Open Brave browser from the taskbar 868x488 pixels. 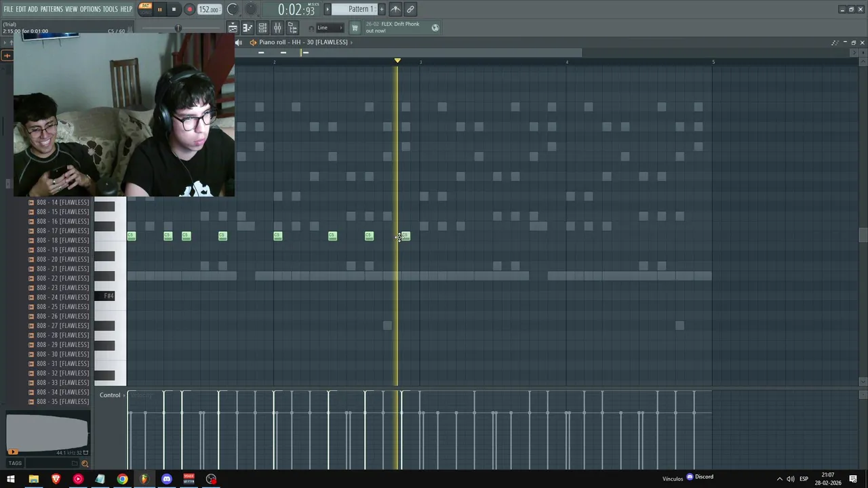tap(56, 479)
